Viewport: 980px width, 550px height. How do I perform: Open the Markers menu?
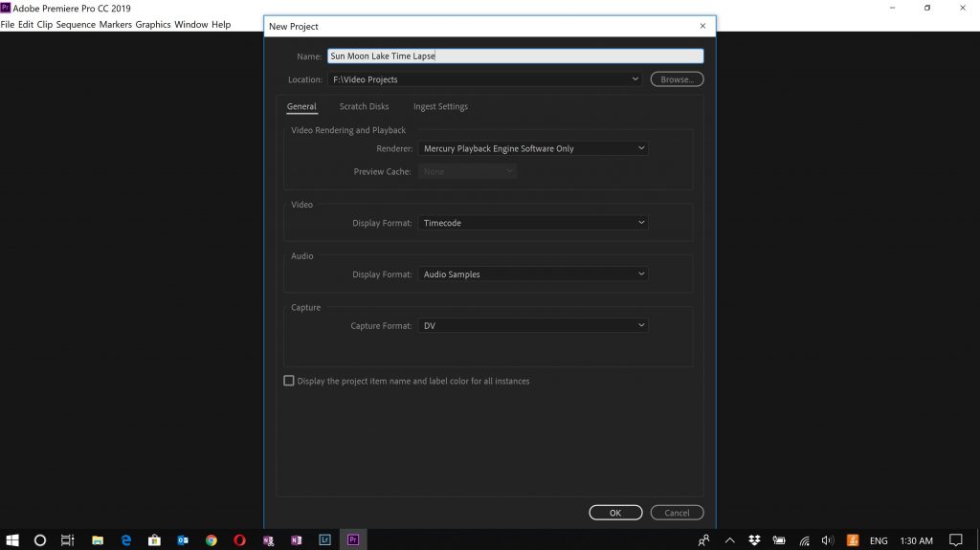coord(115,24)
